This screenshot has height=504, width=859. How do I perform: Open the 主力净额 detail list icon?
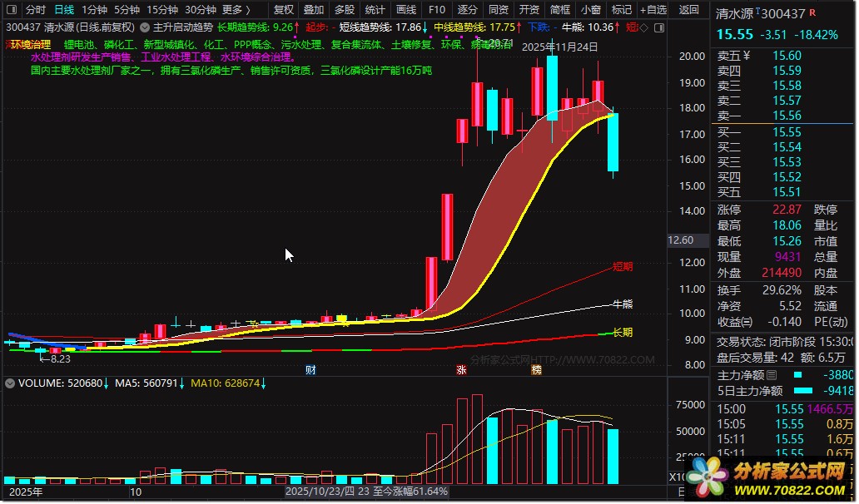(x=772, y=375)
